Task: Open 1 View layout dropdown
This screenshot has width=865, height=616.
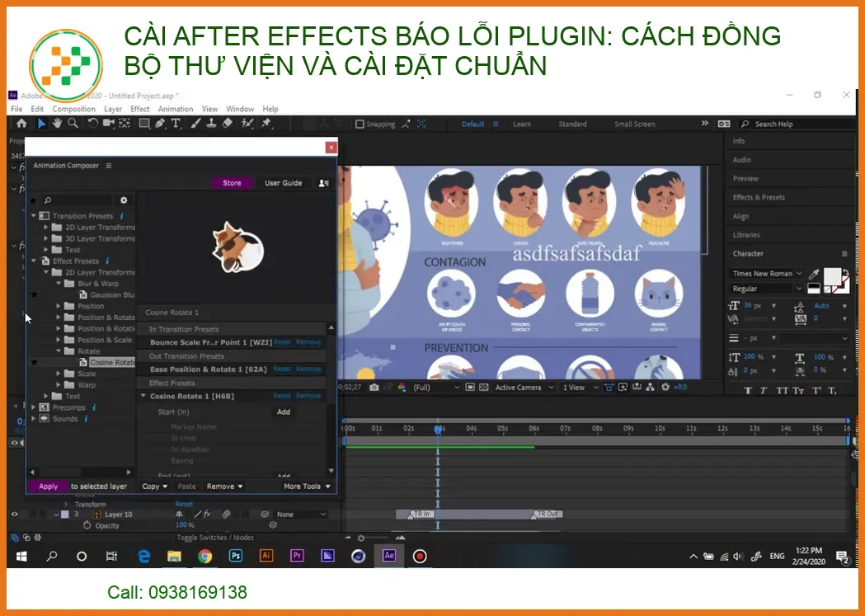Action: (x=581, y=388)
